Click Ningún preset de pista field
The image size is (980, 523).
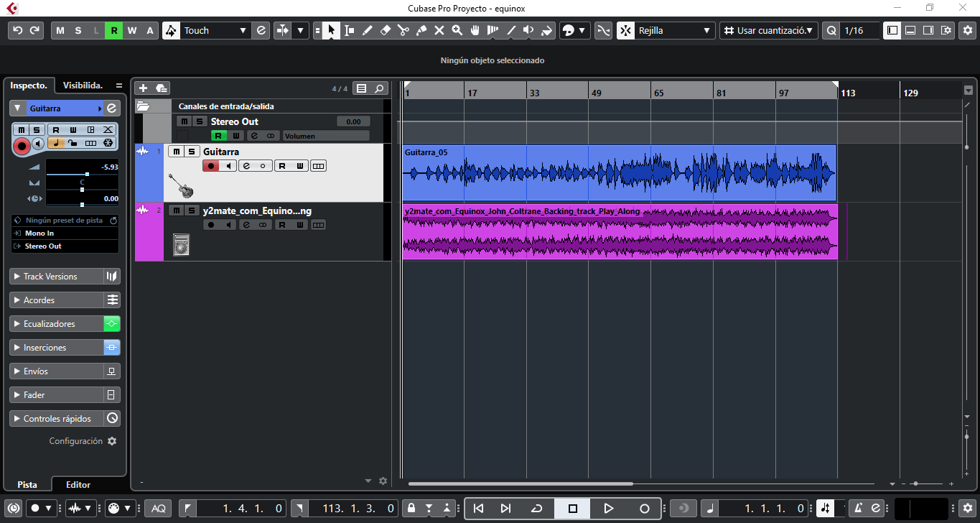65,221
